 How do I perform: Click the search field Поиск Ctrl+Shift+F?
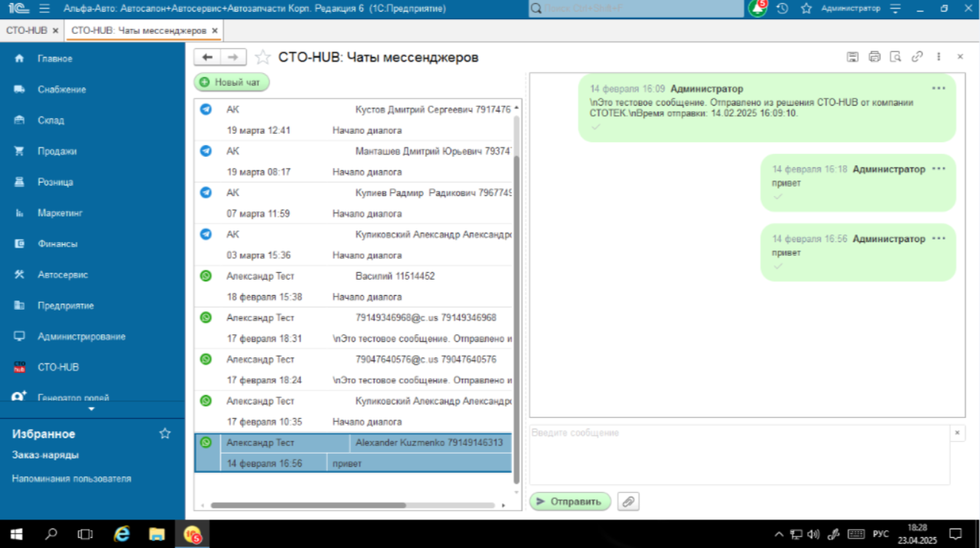pyautogui.click(x=636, y=8)
